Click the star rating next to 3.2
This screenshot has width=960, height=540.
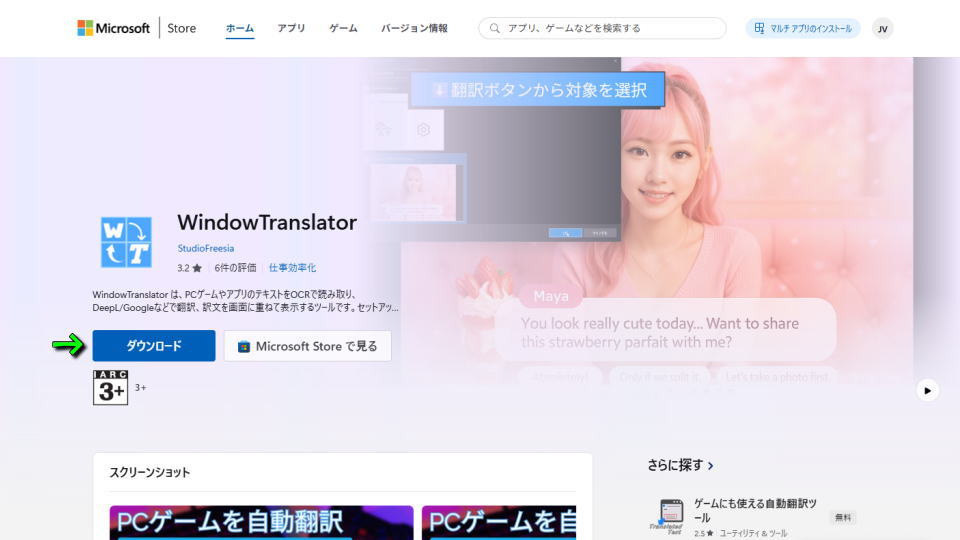coord(197,268)
